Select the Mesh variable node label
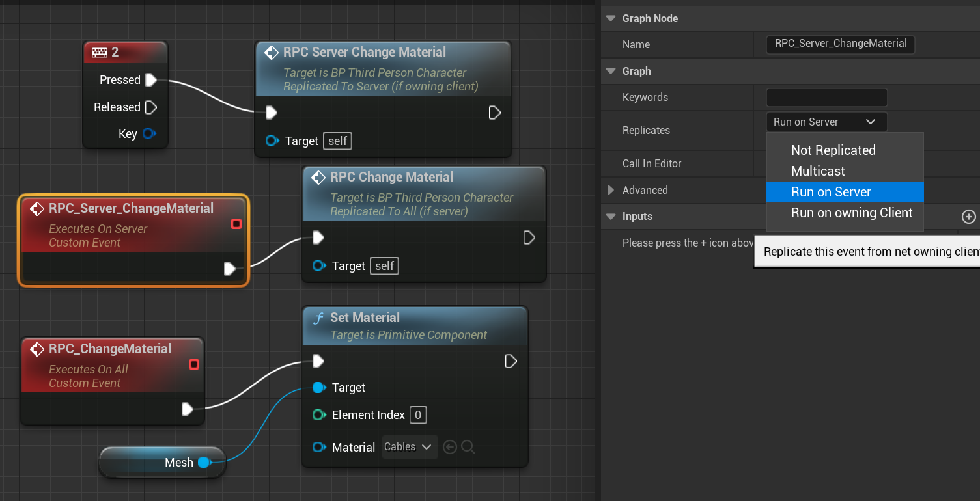Viewport: 980px width, 501px height. 179,462
